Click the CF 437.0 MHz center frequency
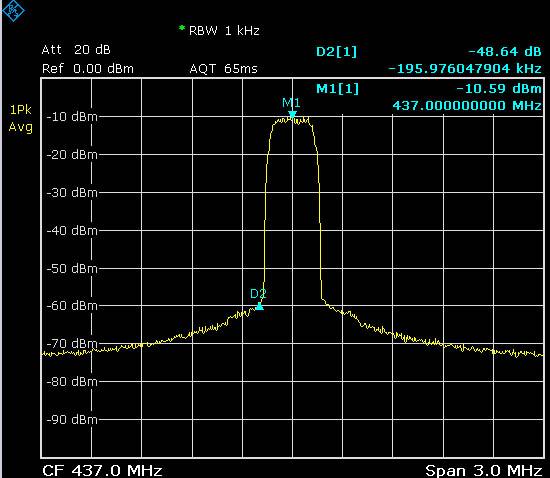Image resolution: width=550 pixels, height=478 pixels. click(102, 470)
